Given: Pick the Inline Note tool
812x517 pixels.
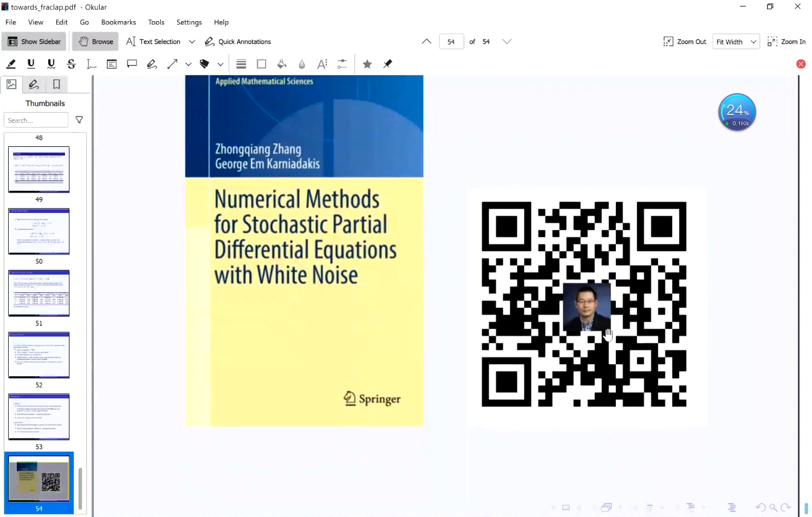Looking at the screenshot, I should coord(112,64).
